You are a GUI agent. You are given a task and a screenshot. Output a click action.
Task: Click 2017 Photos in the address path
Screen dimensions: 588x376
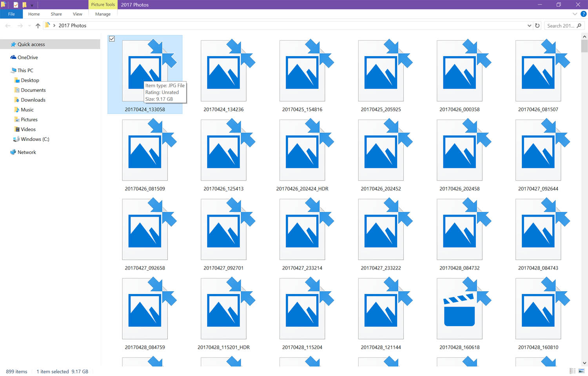coord(73,26)
